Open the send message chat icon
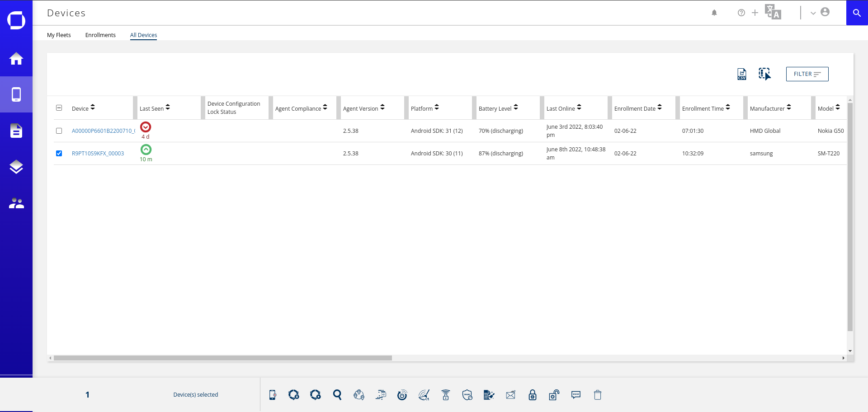Screen dimensions: 868x412 576,395
